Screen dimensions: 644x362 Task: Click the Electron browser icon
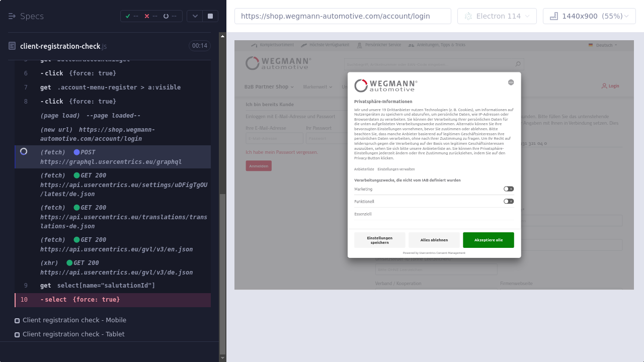pos(468,16)
